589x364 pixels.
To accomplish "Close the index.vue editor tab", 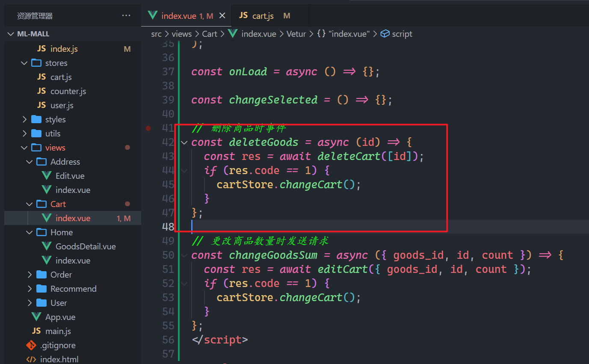I will 222,16.
